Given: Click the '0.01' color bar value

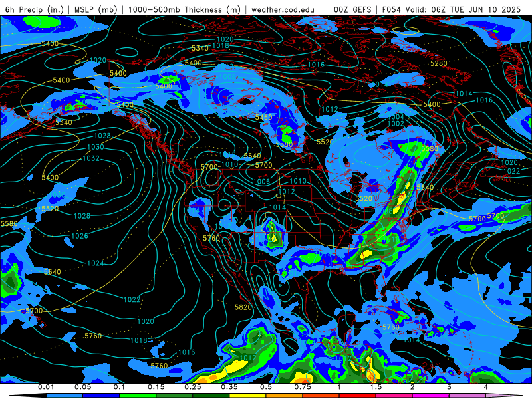Looking at the screenshot, I should click(x=46, y=387).
